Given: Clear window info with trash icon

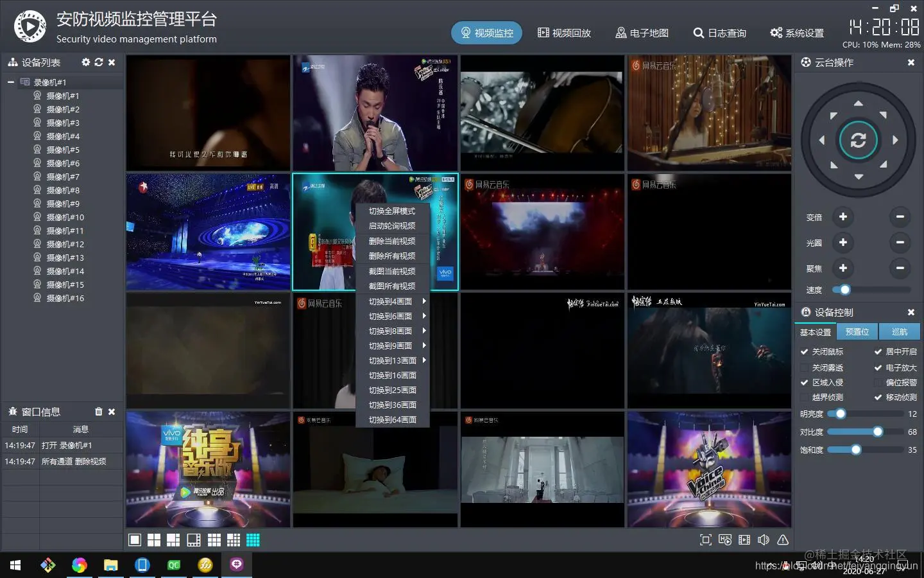Looking at the screenshot, I should [x=99, y=412].
